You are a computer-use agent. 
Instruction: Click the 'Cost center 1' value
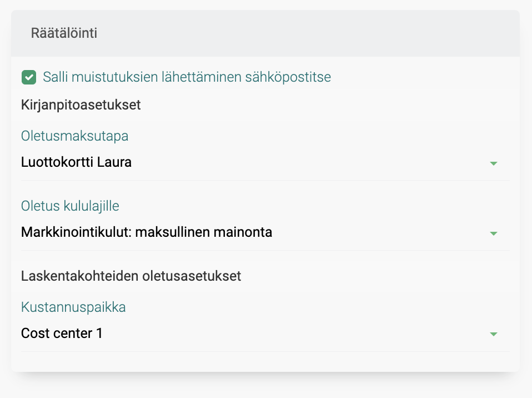62,334
